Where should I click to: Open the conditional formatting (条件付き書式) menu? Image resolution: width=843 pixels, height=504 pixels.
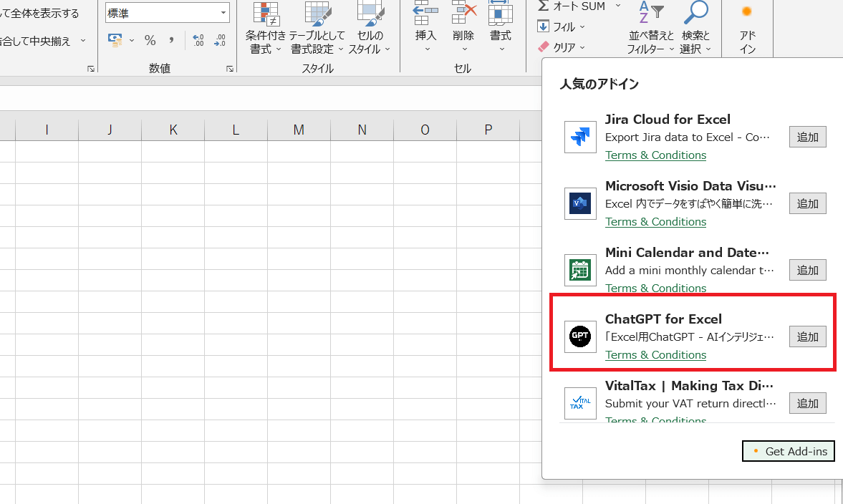[266, 29]
